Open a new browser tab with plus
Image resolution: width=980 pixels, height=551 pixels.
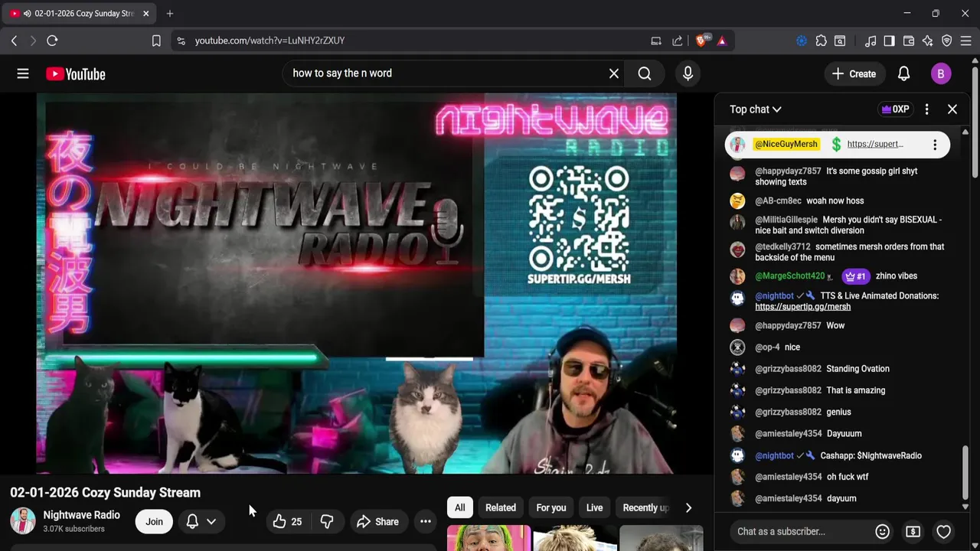(x=170, y=13)
